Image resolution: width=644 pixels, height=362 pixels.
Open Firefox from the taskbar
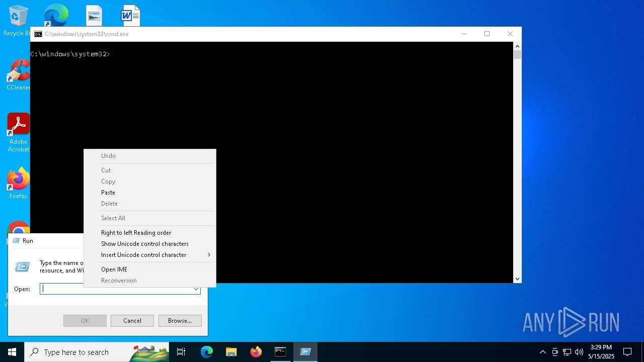point(256,352)
